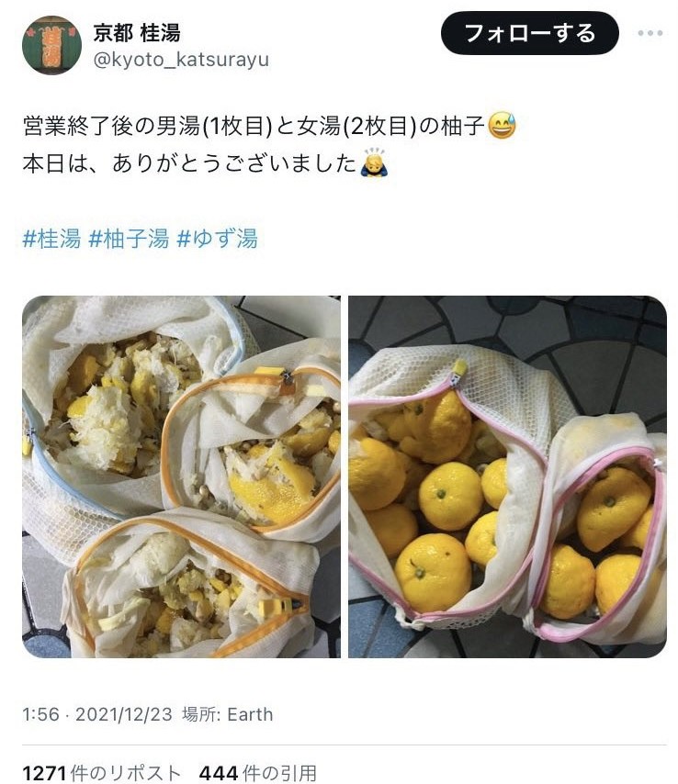Open the #ゆず湯 hashtag

pyautogui.click(x=217, y=239)
